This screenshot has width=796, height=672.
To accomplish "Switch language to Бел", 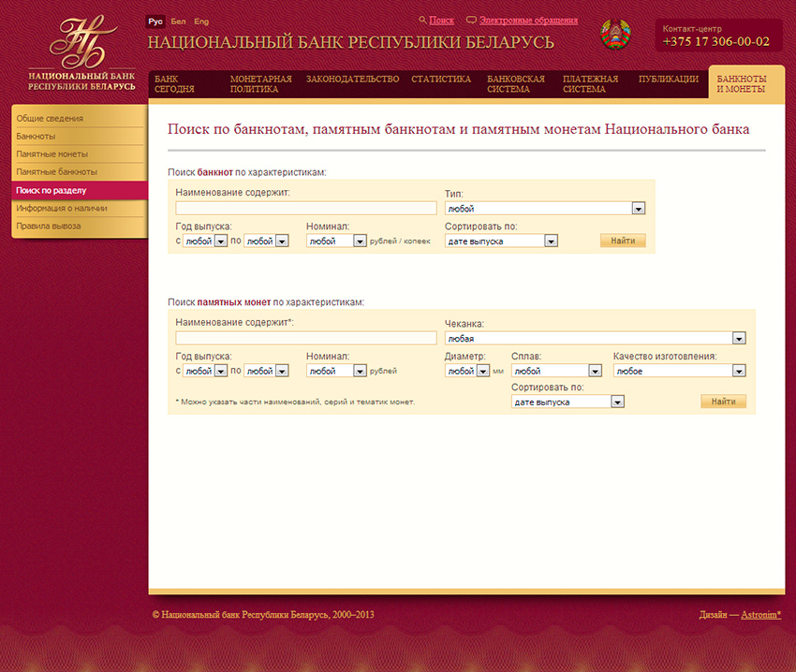I will click(178, 22).
